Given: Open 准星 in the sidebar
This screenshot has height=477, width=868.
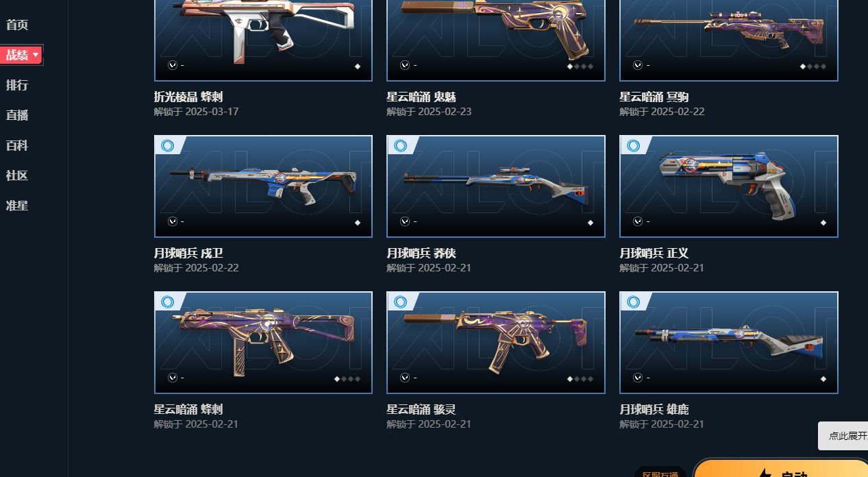Looking at the screenshot, I should 17,206.
